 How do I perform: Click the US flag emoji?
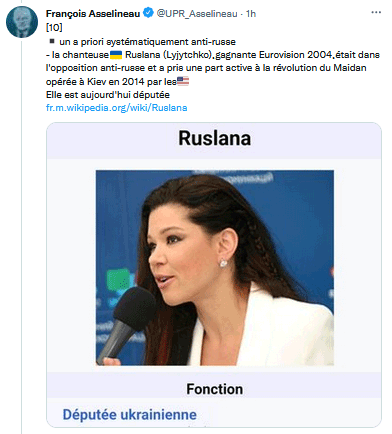click(x=183, y=81)
